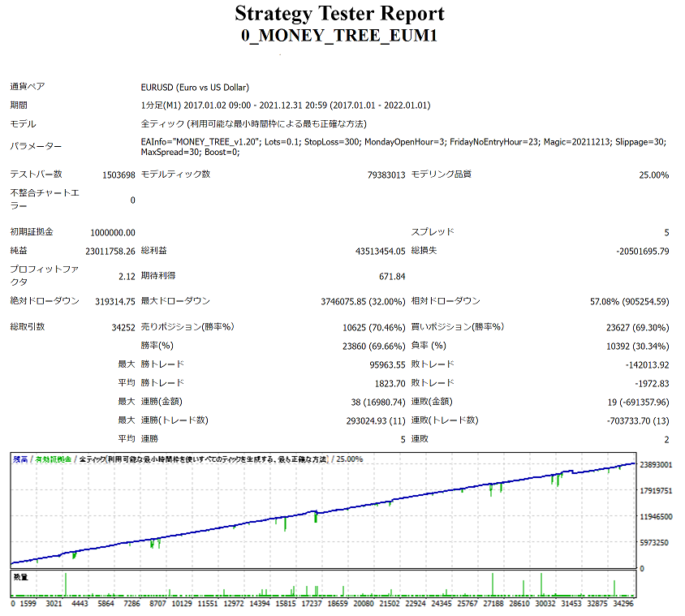The image size is (685, 616).
Task: Click the relative drawdown 57.08% (905254.59)
Action: pos(630,301)
